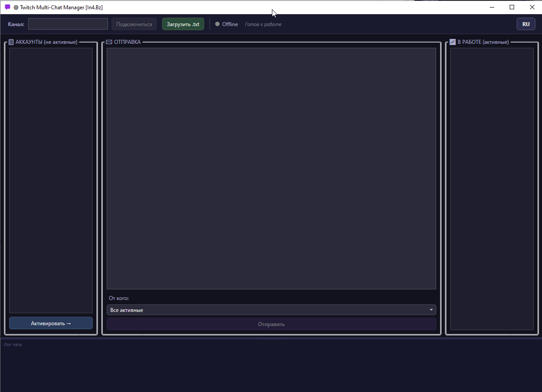Click inside the Лог чата log area

[x=271, y=367]
